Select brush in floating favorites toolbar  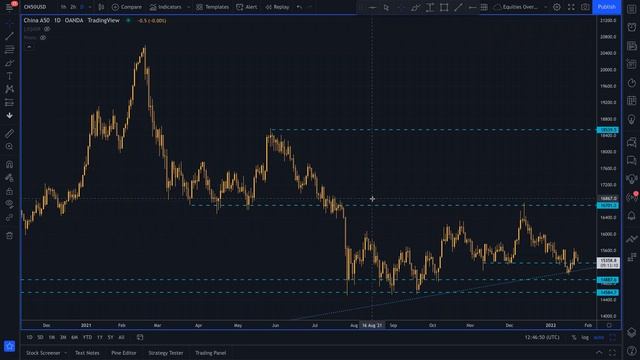[416, 7]
